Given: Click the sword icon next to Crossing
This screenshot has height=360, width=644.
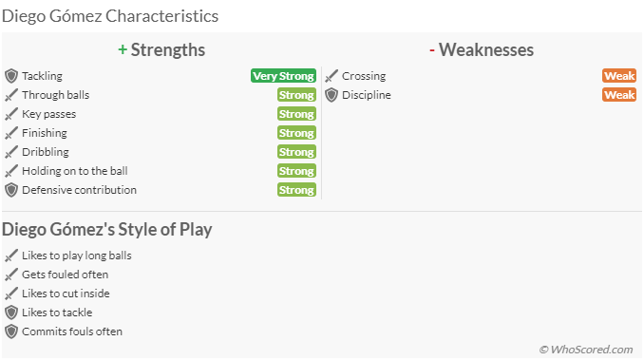Looking at the screenshot, I should click(x=331, y=76).
